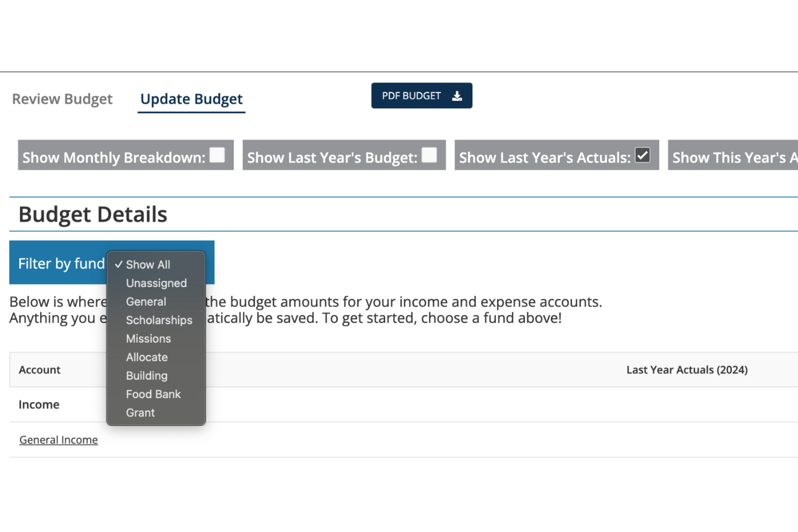Switch to the Review Budget tab
Image resolution: width=798 pixels, height=532 pixels.
[62, 99]
